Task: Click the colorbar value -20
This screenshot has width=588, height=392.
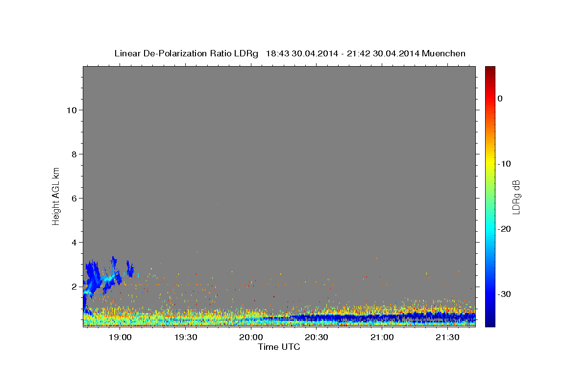Action: pos(504,229)
